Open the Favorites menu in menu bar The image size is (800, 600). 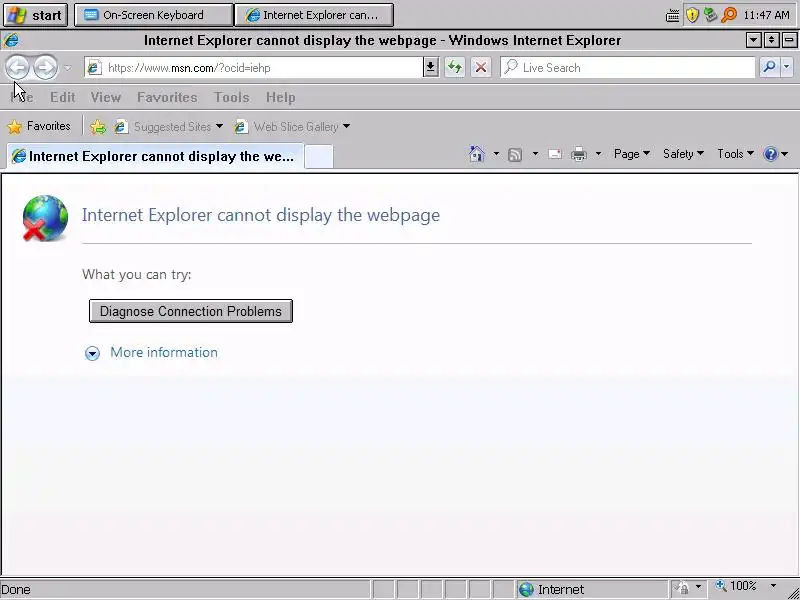coord(167,97)
